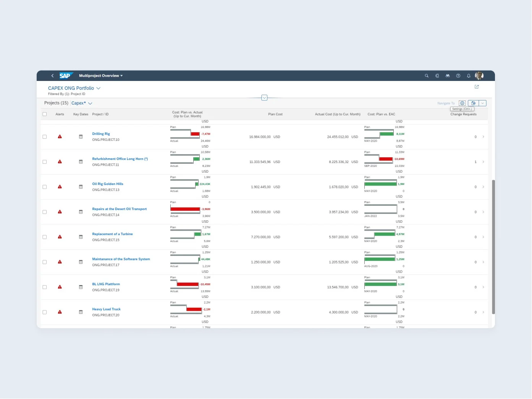Click the alert triangle for Drilling Rig
Screen dimensions: 532x399
click(x=60, y=137)
